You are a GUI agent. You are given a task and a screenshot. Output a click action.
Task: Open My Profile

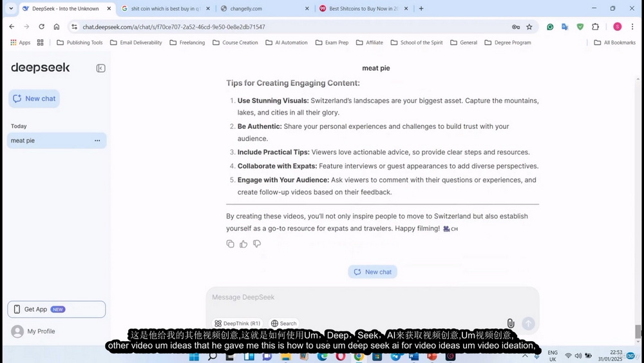(x=33, y=331)
